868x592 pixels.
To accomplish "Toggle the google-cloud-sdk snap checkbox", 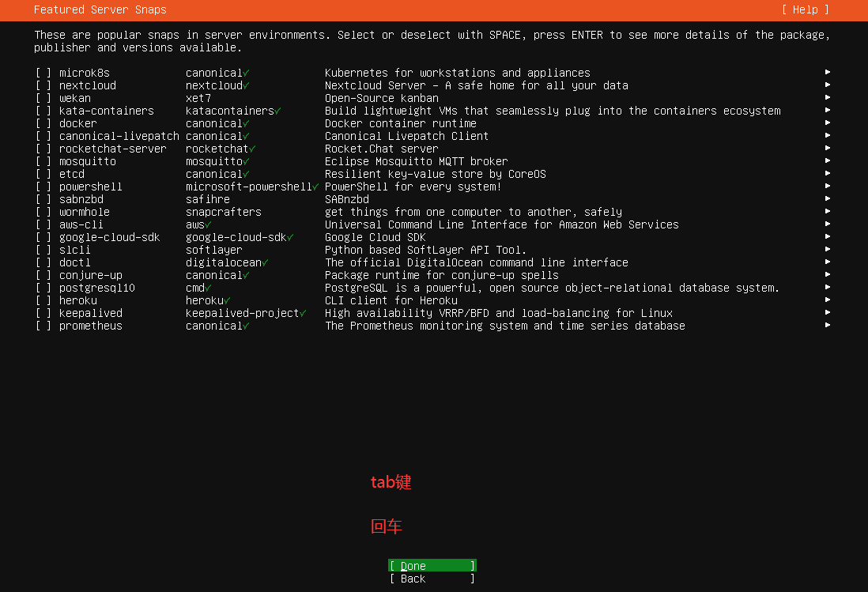I will [x=43, y=237].
